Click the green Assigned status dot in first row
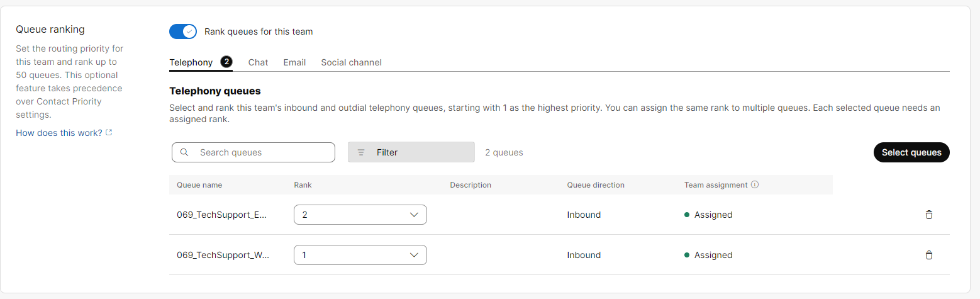The height and width of the screenshot is (299, 980). [x=687, y=215]
